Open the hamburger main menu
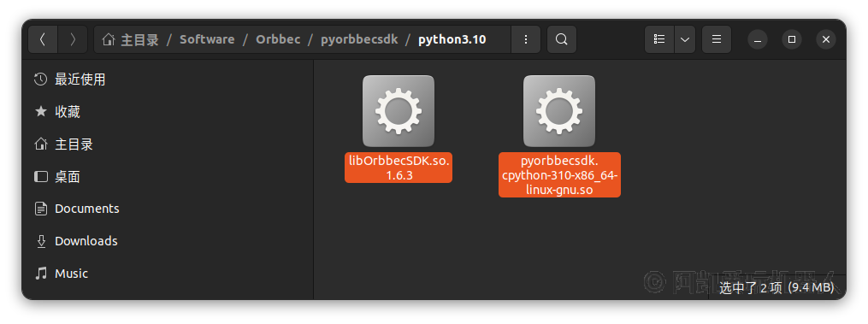This screenshot has height=324, width=868. 717,39
